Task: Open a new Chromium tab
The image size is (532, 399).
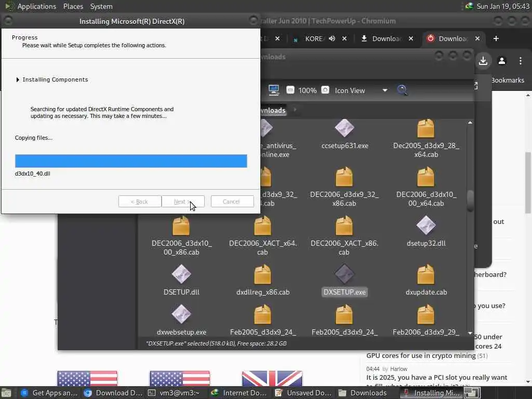Action: (x=496, y=38)
